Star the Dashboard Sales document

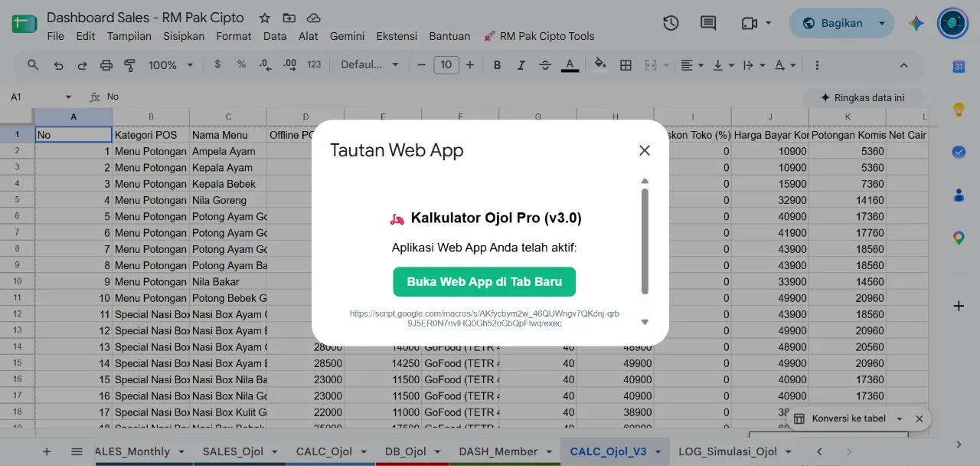tap(265, 18)
